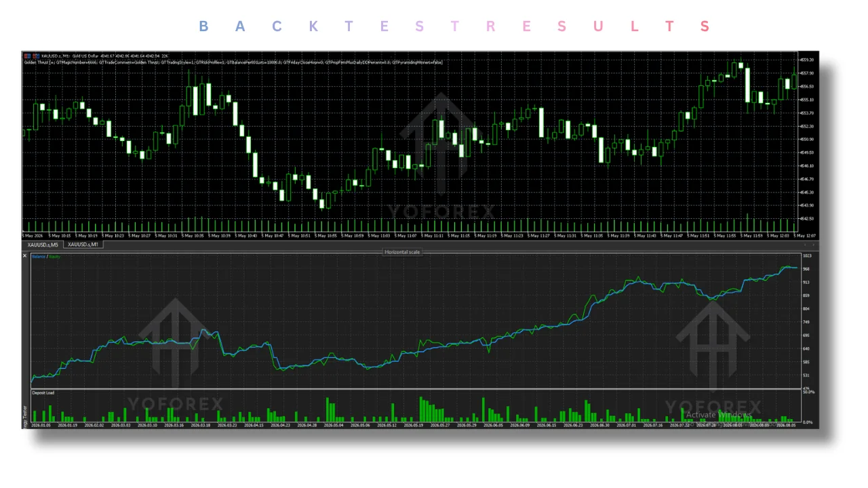Click the 5 May 11:55 time label

coord(725,236)
